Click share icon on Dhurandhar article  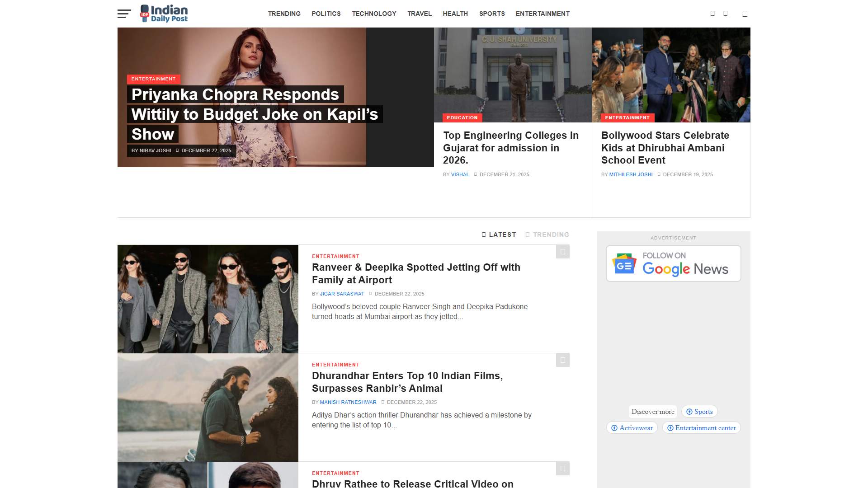(x=562, y=360)
